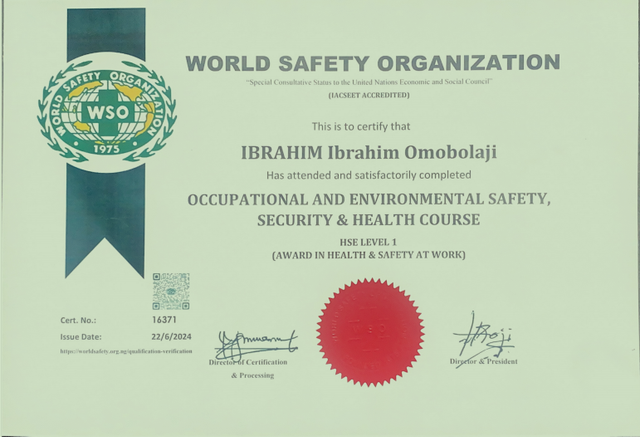Click 'Director of Certification' title
This screenshot has width=640, height=437.
coord(248,362)
